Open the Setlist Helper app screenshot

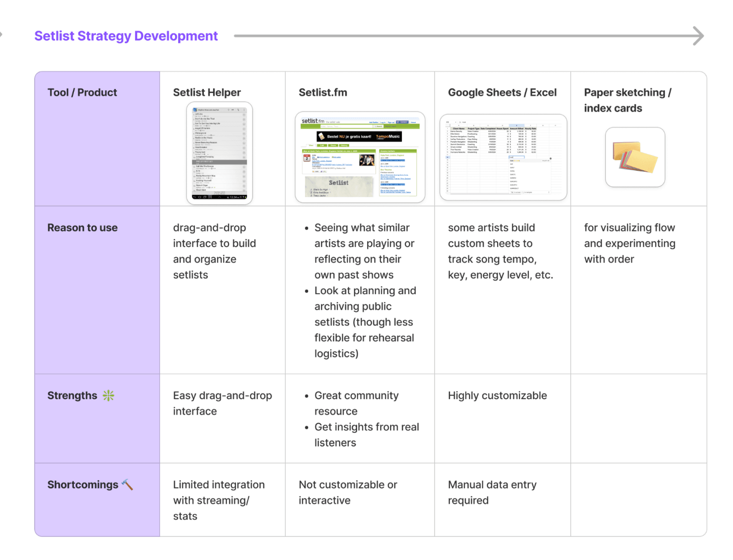tap(219, 153)
